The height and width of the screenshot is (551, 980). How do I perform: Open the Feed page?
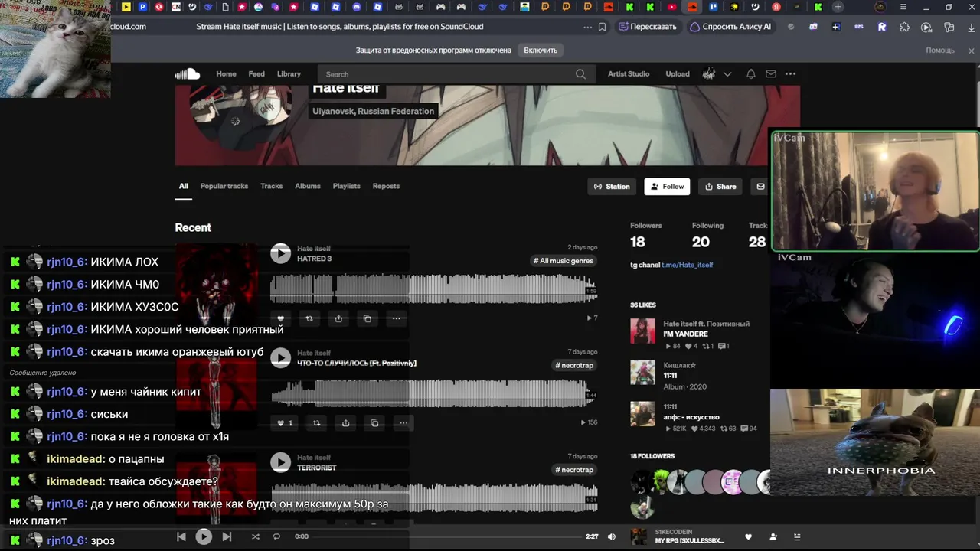[256, 74]
